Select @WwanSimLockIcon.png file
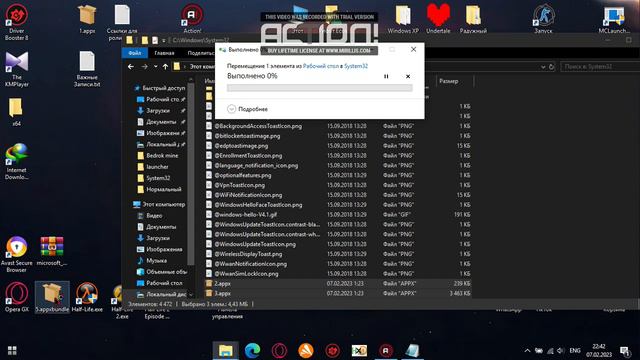The height and width of the screenshot is (360, 640). click(246, 273)
